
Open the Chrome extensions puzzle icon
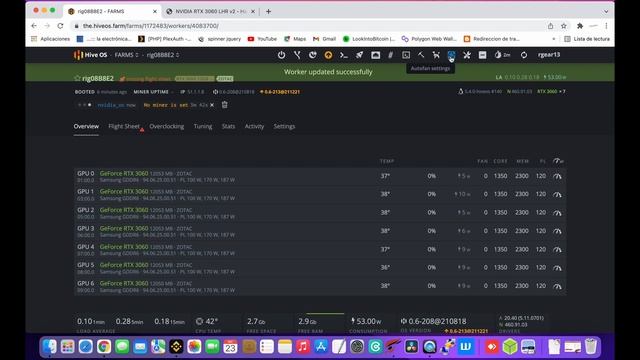point(580,26)
